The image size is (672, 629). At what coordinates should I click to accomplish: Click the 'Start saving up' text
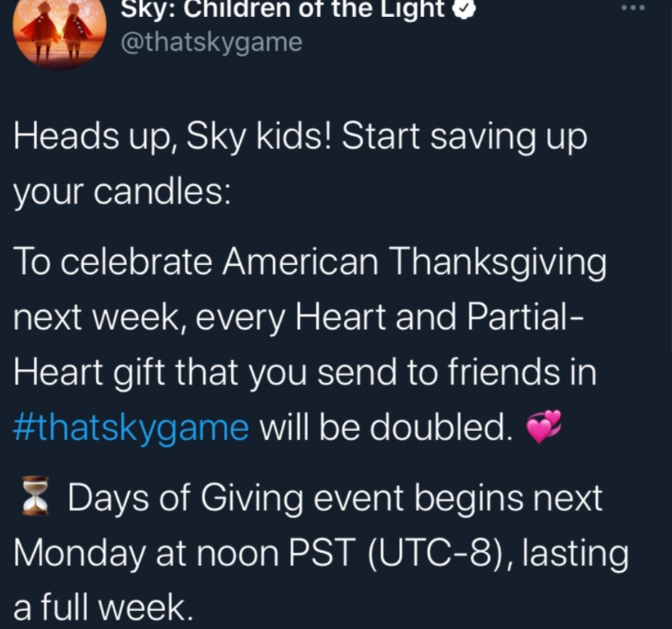465,137
